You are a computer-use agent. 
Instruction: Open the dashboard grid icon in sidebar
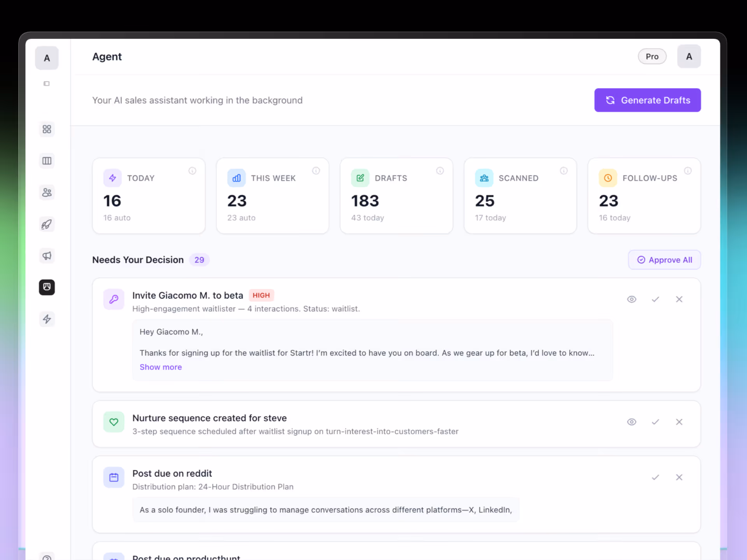(x=47, y=129)
